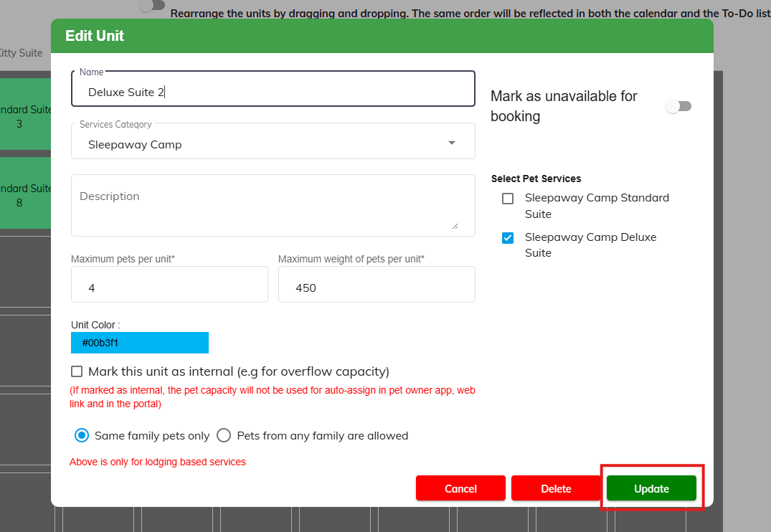771x532 pixels.
Task: Check Mark this unit as internal
Action: tap(77, 371)
